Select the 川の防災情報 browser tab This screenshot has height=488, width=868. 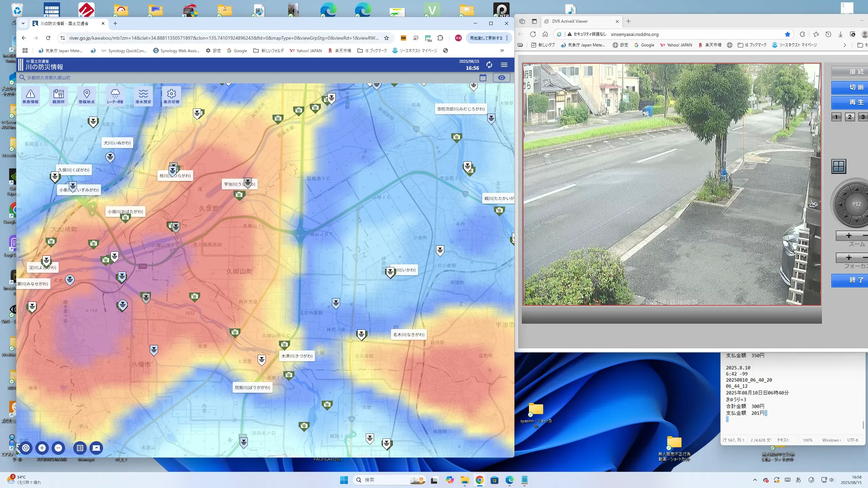pos(68,23)
